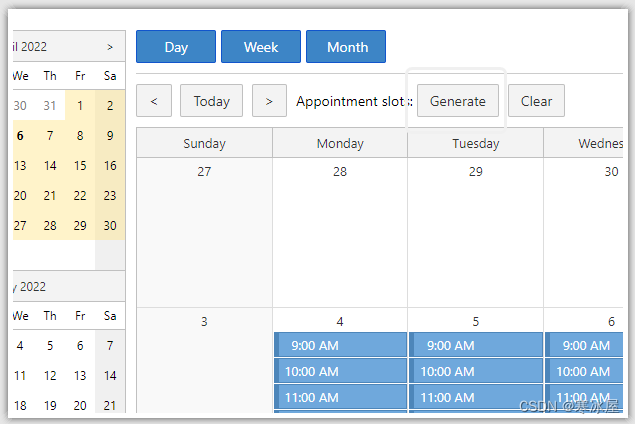Jump to Today in the calendar
This screenshot has width=635, height=424.
(211, 101)
